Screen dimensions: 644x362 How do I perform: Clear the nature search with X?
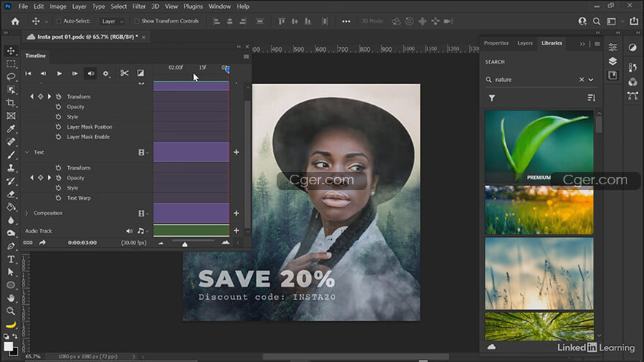(x=583, y=79)
